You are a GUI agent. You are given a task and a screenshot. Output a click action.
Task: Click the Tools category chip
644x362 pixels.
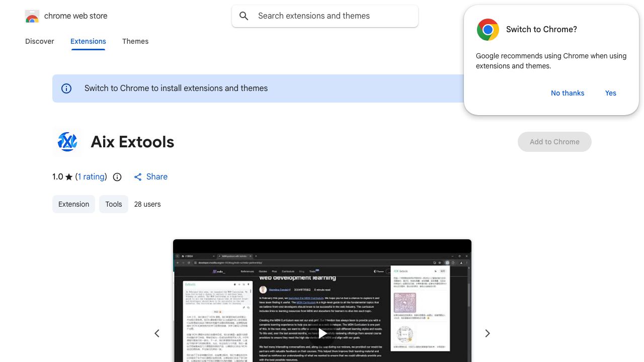(x=114, y=204)
